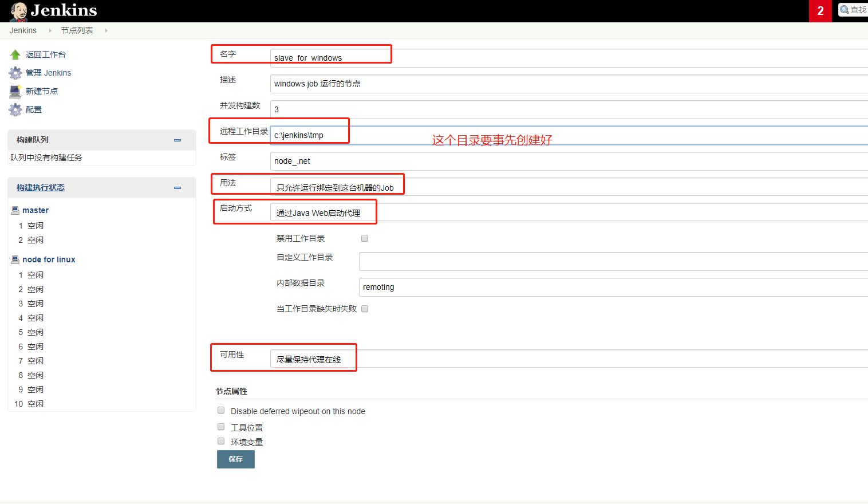868x504 pixels.
Task: Click the 配置 gear icon
Action: pyautogui.click(x=15, y=109)
